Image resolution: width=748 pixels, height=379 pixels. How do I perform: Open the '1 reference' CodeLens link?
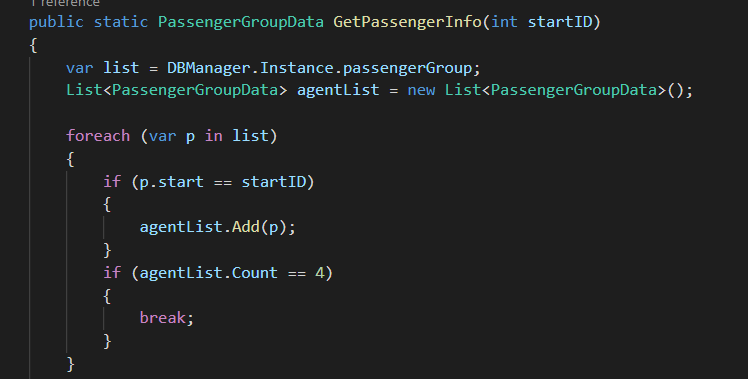(64, 3)
